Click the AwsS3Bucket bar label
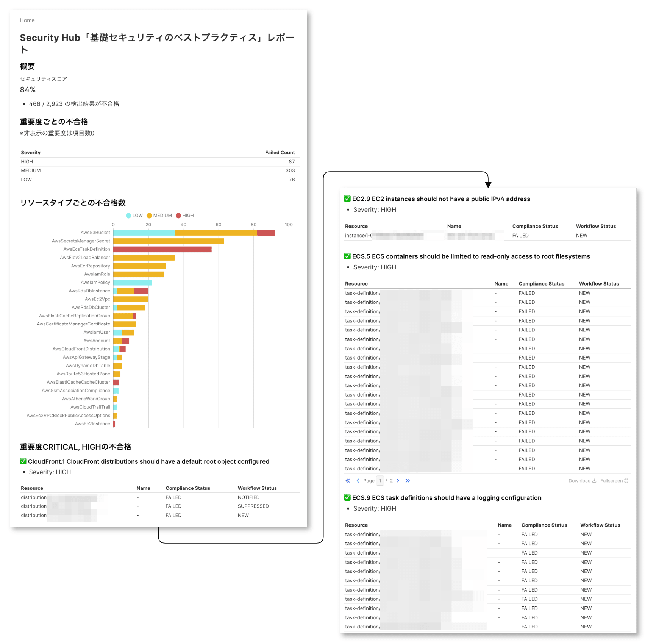This screenshot has width=656, height=644. [95, 233]
